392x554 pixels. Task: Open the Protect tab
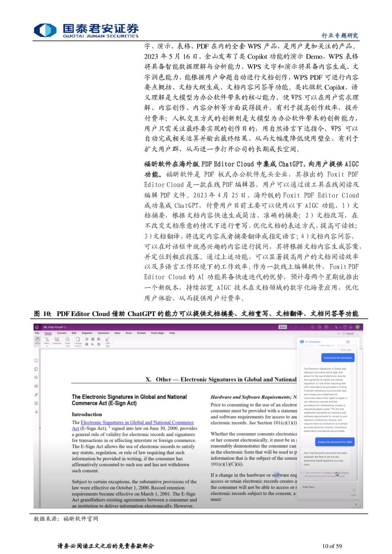141,333
